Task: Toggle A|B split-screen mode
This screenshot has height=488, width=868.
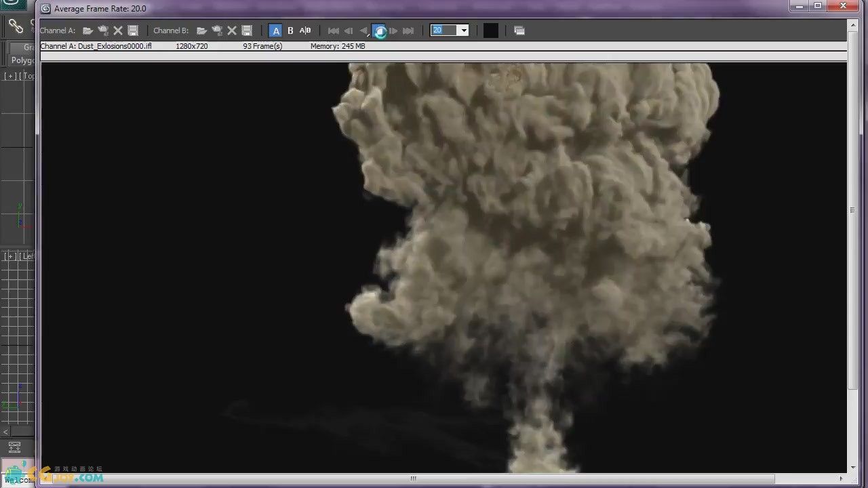Action: tap(305, 30)
